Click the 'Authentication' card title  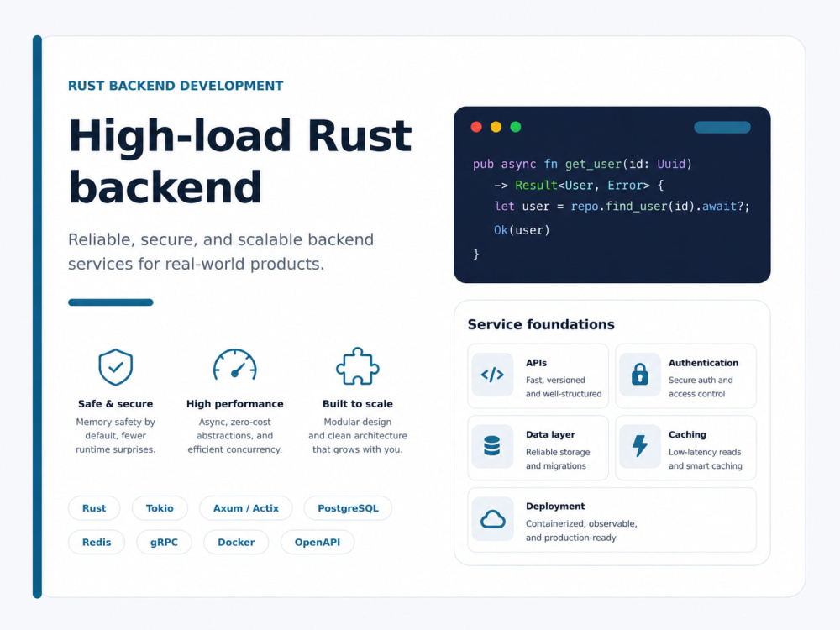pos(703,363)
